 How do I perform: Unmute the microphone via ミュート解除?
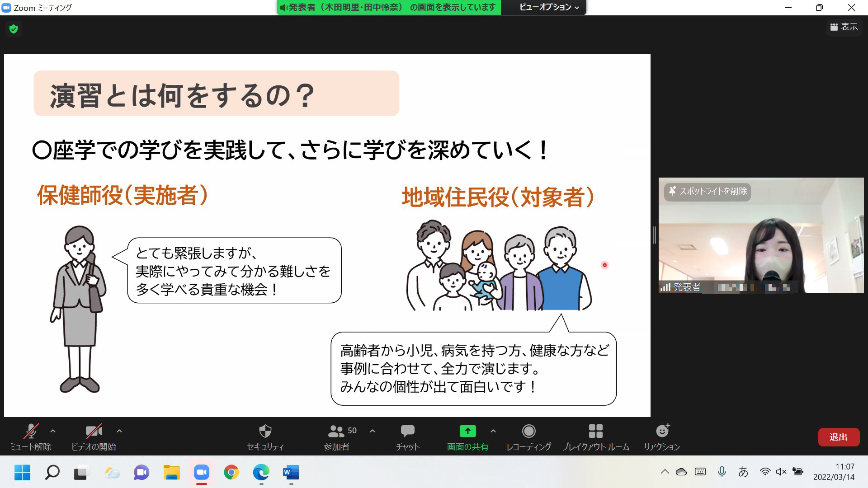pyautogui.click(x=31, y=436)
